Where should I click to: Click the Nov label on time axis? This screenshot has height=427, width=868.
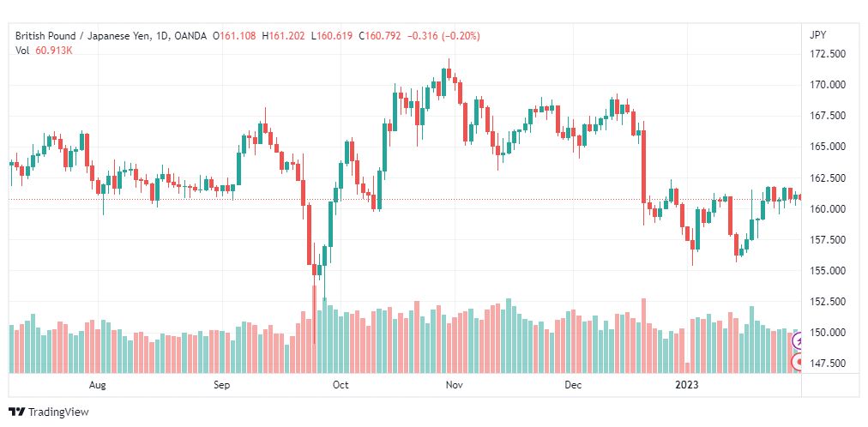tap(455, 385)
